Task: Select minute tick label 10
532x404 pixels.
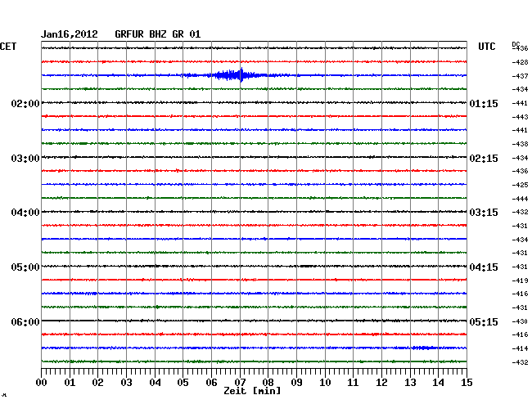Action: pyautogui.click(x=325, y=382)
